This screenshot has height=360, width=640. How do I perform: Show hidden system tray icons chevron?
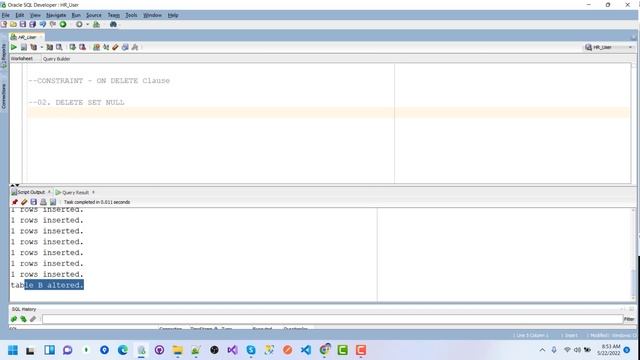coord(542,350)
